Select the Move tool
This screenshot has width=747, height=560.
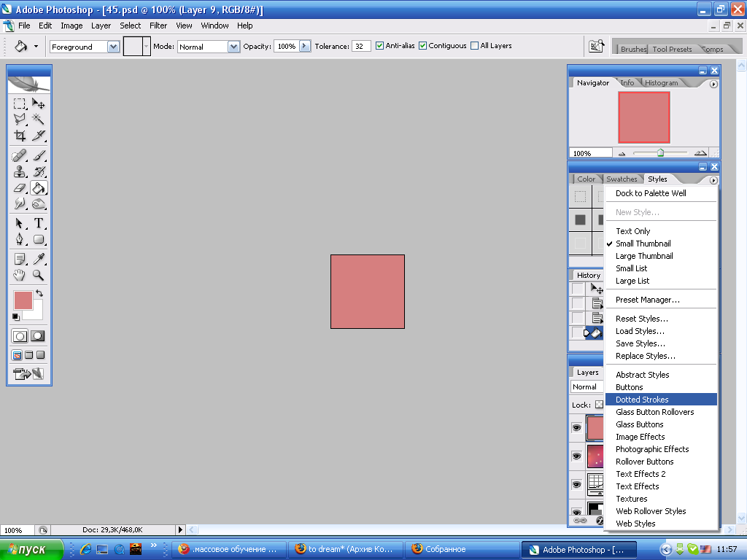(39, 104)
